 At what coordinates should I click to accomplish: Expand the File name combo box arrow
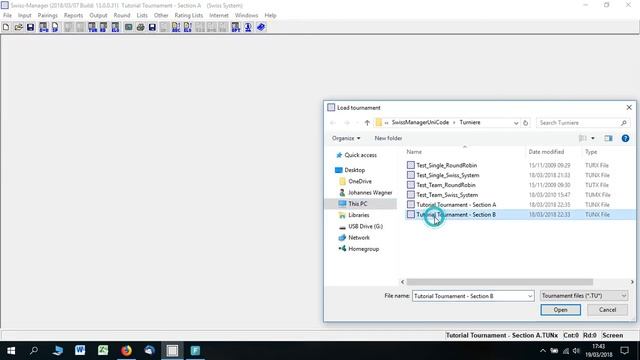(530, 296)
